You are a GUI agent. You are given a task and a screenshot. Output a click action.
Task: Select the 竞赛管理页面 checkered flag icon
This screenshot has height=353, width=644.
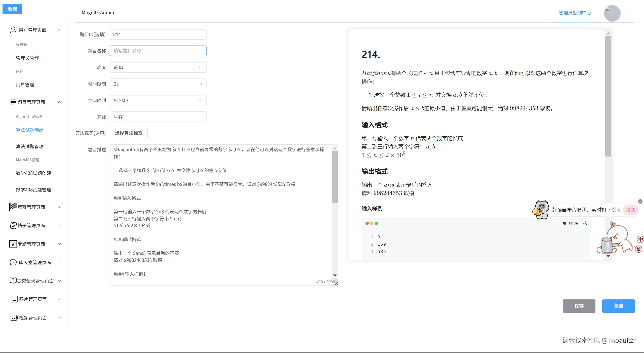[13, 207]
